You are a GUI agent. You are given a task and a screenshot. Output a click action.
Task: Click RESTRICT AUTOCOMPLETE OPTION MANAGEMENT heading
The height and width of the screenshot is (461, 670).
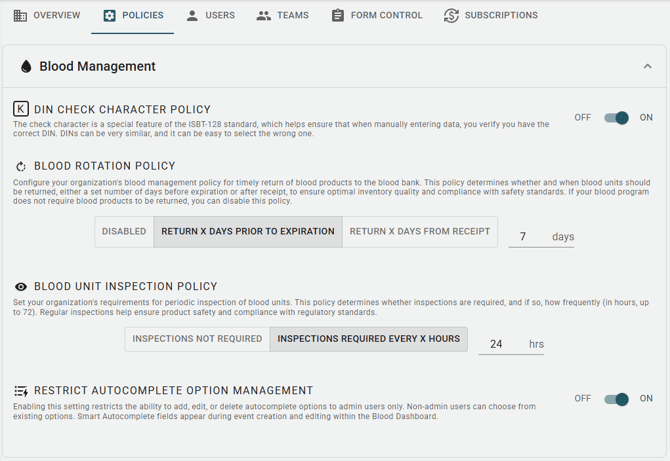(173, 391)
